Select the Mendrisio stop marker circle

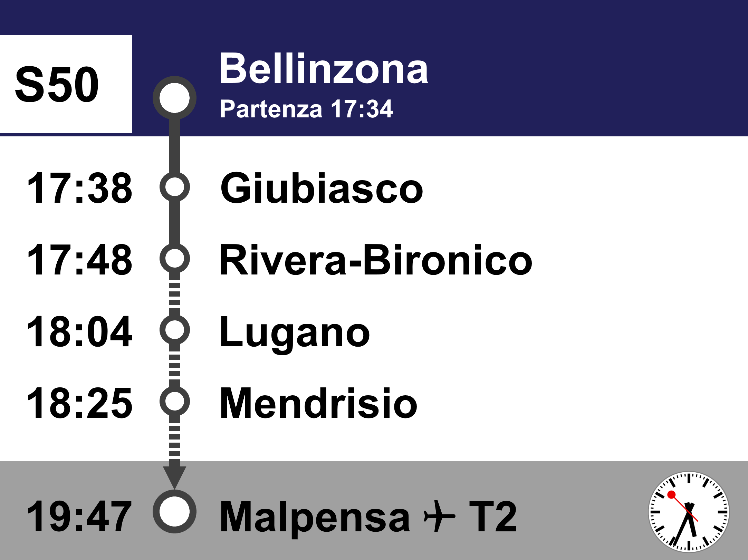[174, 401]
